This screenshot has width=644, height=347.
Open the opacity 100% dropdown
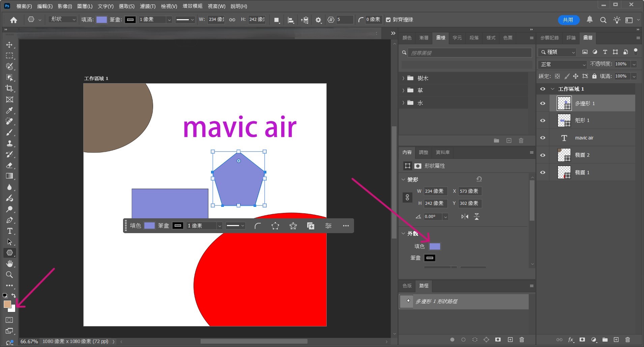[x=634, y=64]
